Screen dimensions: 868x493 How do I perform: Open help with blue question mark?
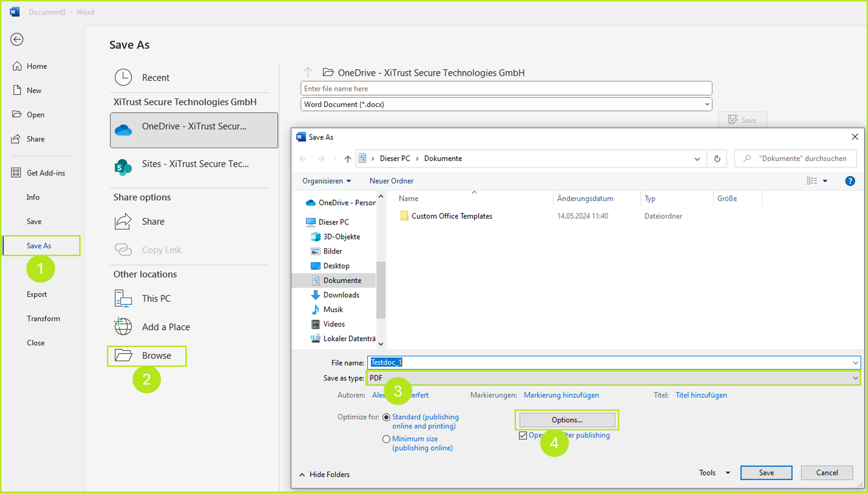(x=850, y=181)
